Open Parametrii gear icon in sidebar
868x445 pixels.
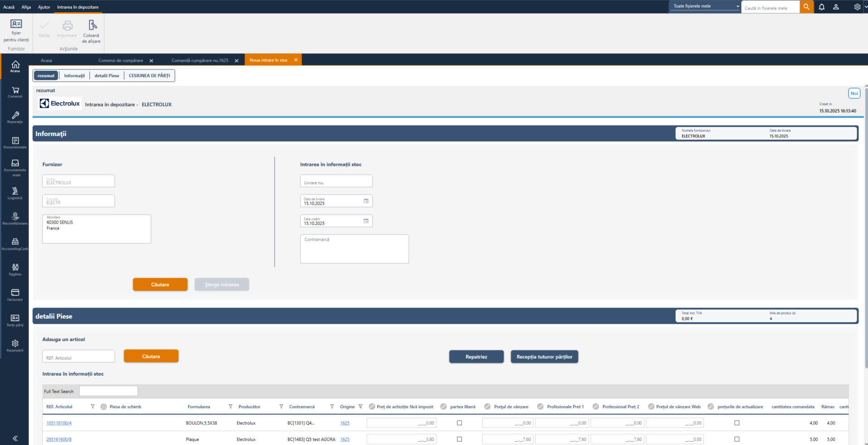[x=15, y=343]
